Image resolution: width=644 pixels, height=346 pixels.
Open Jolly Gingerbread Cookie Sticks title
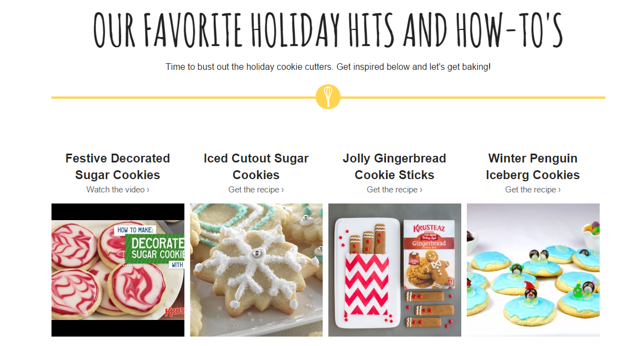point(394,166)
